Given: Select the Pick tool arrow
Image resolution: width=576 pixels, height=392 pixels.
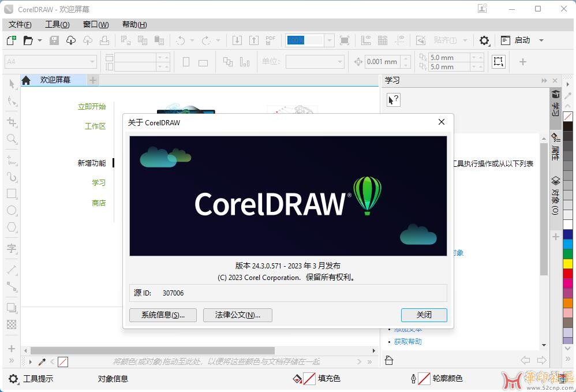Looking at the screenshot, I should [x=12, y=84].
